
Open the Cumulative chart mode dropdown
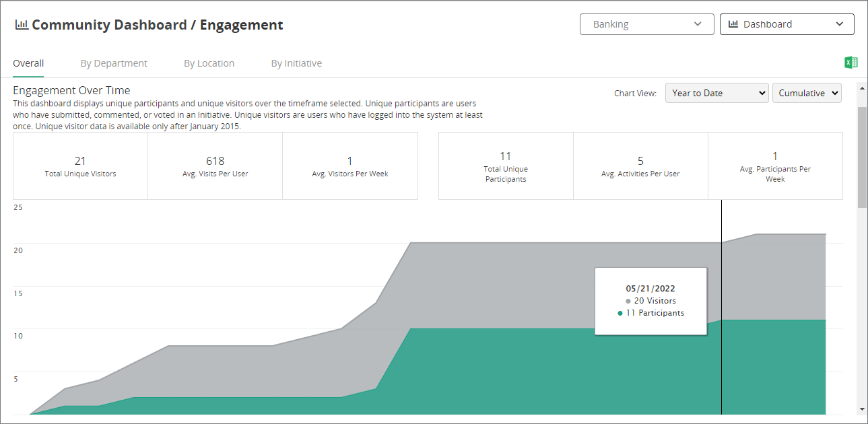(x=807, y=93)
